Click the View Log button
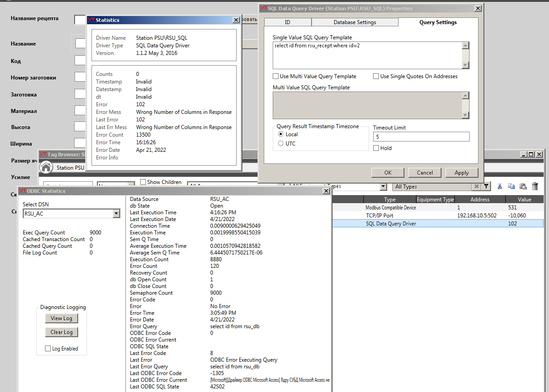549x392 pixels. pyautogui.click(x=62, y=318)
